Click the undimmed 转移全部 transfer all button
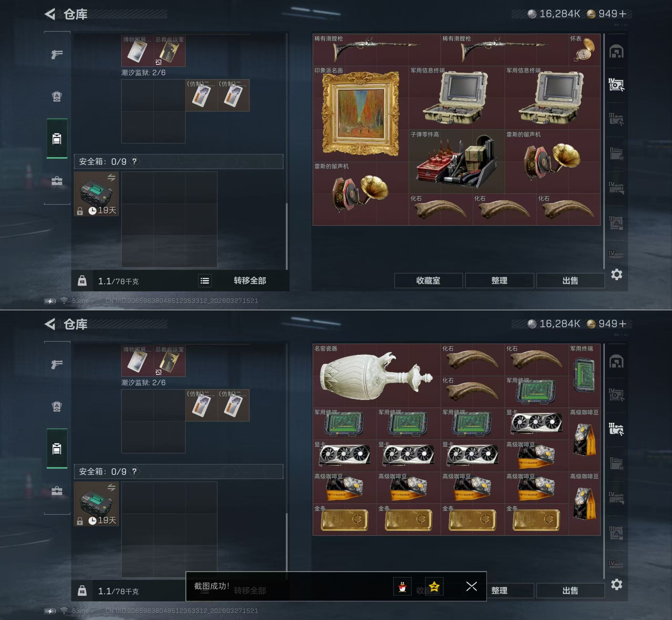The width and height of the screenshot is (672, 620). pyautogui.click(x=250, y=281)
